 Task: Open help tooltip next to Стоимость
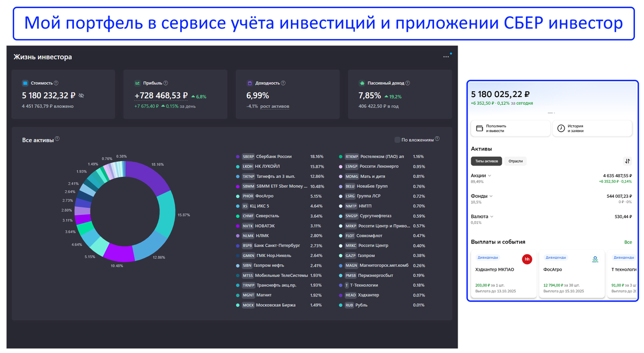point(56,83)
